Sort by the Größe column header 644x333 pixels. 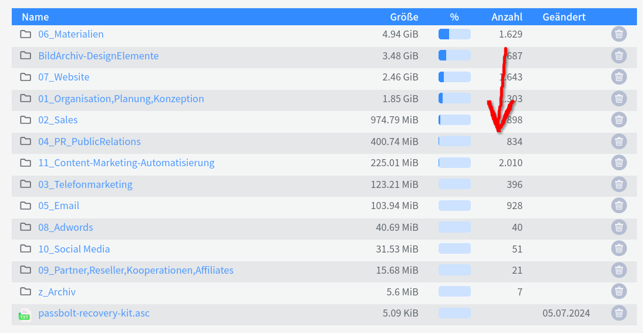coord(404,17)
